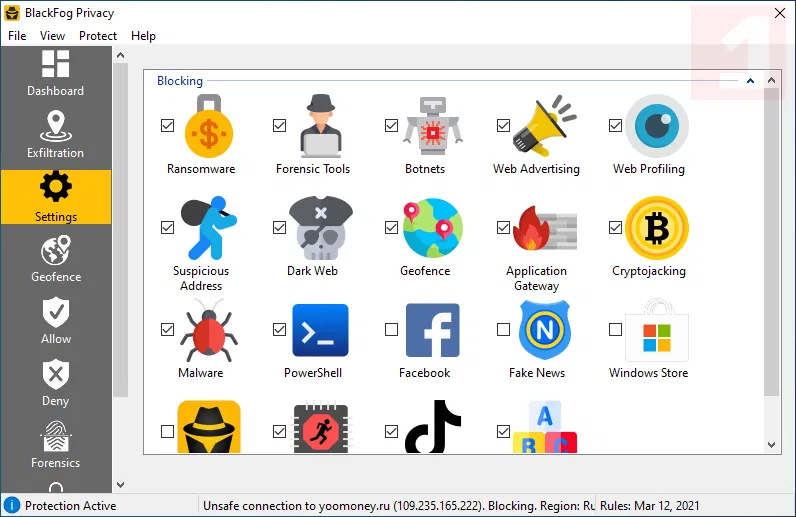This screenshot has height=517, width=796.
Task: Toggle the Geofence blocking checkbox
Action: click(x=391, y=228)
